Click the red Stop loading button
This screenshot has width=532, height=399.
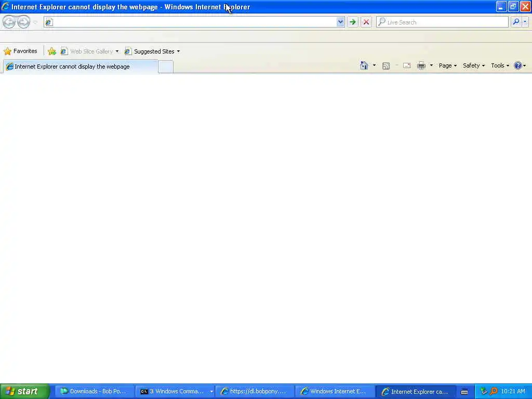[x=366, y=22]
